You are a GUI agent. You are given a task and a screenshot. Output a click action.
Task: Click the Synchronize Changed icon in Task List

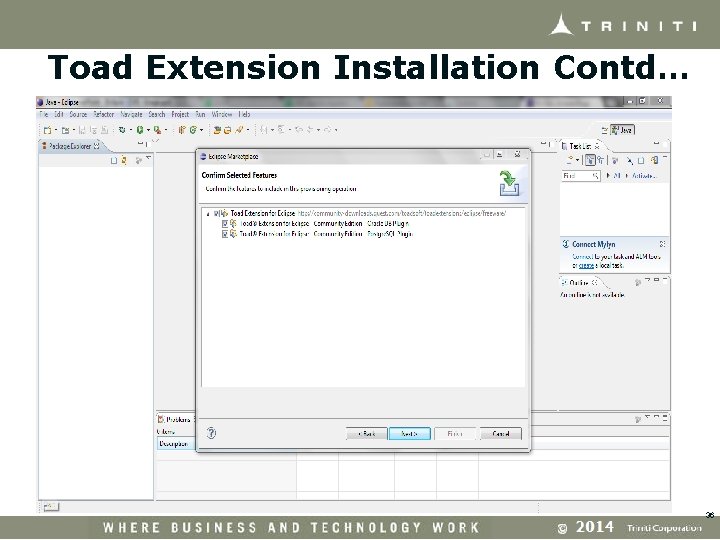(654, 160)
